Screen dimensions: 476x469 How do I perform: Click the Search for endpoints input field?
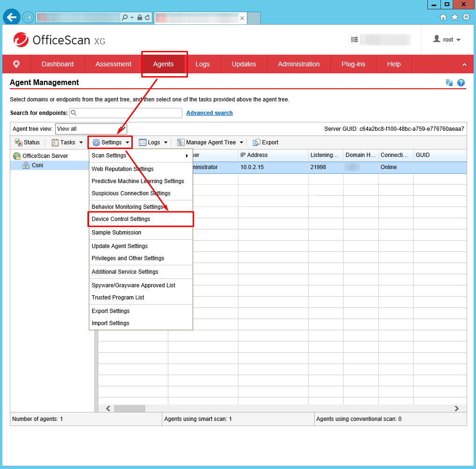click(x=126, y=113)
